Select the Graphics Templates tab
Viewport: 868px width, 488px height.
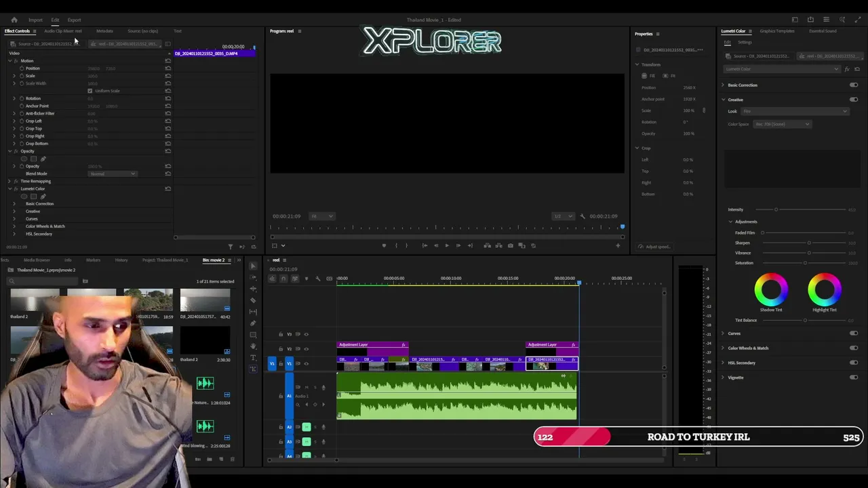click(777, 31)
